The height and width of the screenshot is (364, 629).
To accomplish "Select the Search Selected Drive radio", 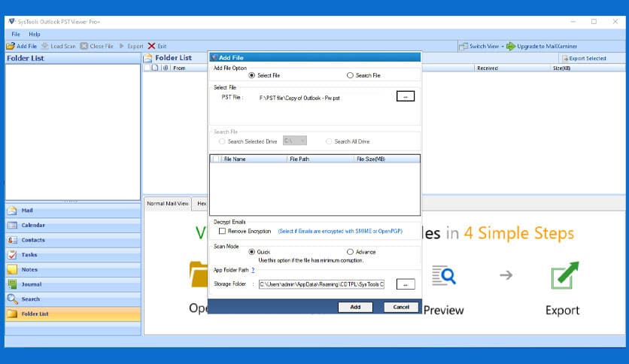I will [x=222, y=141].
